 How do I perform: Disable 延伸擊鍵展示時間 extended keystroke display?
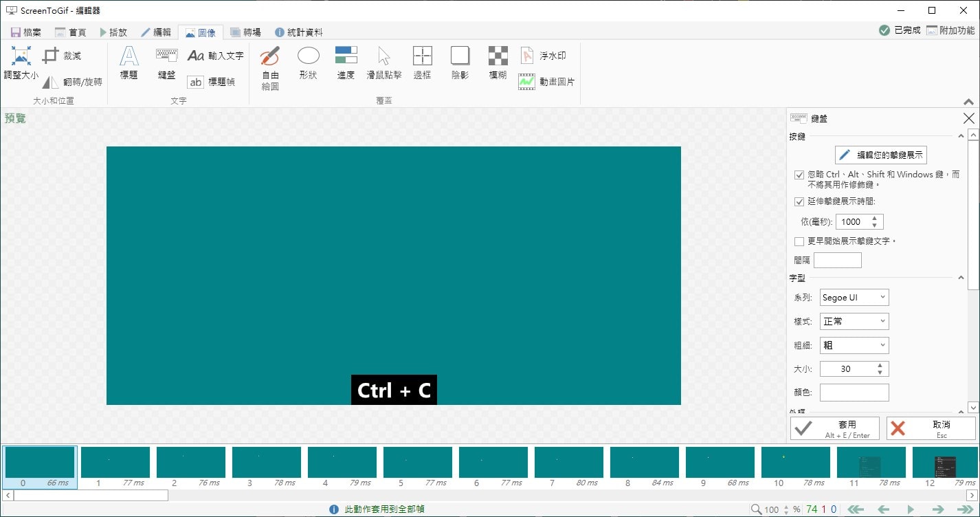coord(799,201)
